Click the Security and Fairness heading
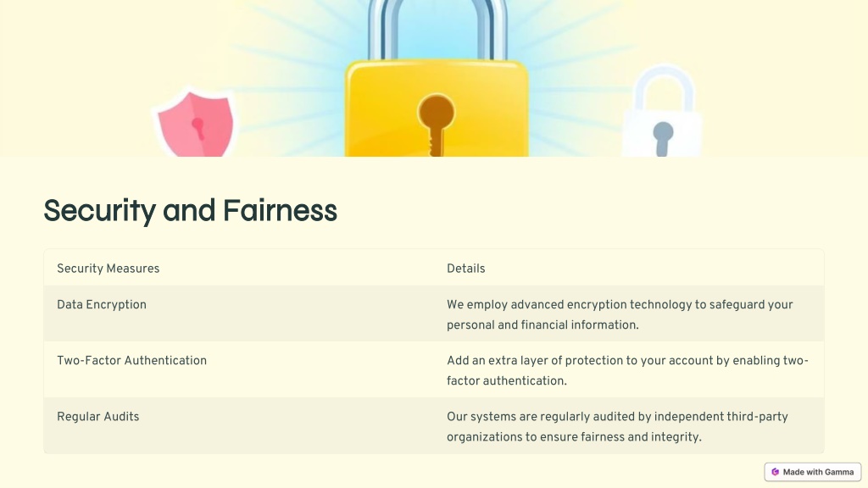This screenshot has height=488, width=868. click(191, 211)
